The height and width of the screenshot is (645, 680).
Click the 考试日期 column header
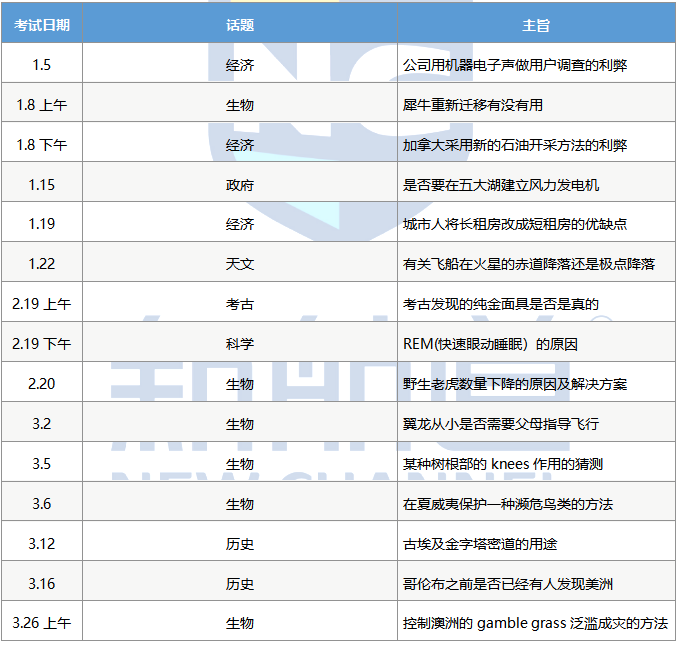tap(42, 25)
